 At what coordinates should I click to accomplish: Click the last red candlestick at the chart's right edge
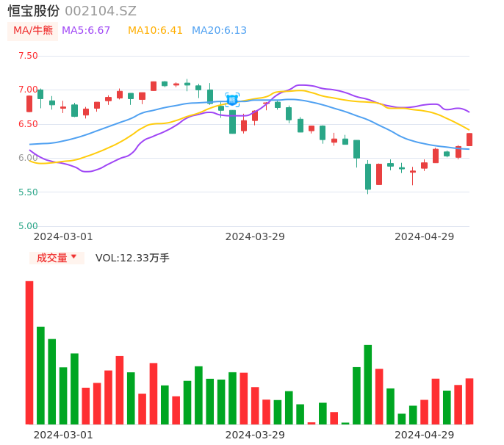click(x=469, y=140)
